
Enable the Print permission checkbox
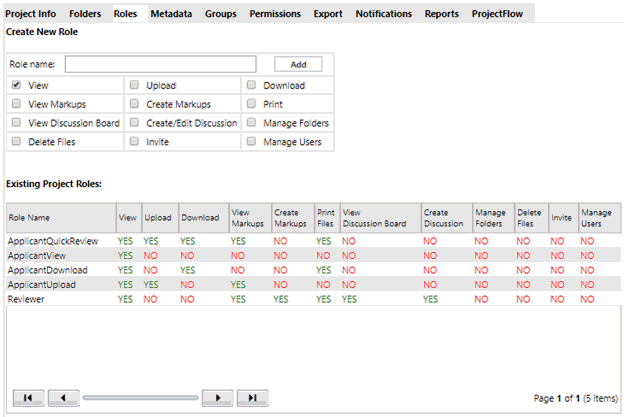(251, 103)
